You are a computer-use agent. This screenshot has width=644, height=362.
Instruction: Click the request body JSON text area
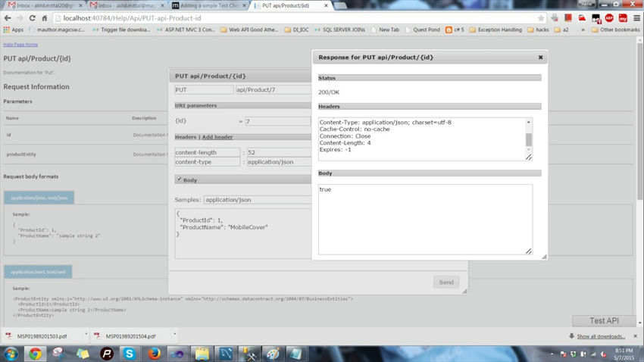point(243,233)
